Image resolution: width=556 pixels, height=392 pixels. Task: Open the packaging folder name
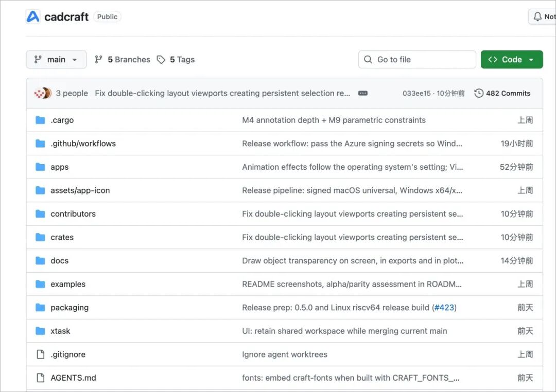pos(69,307)
